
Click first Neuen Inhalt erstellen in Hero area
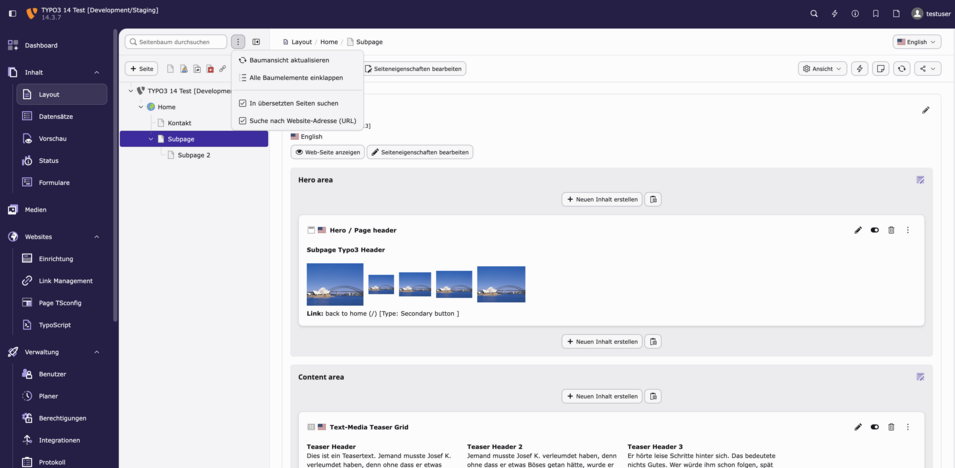click(x=602, y=199)
